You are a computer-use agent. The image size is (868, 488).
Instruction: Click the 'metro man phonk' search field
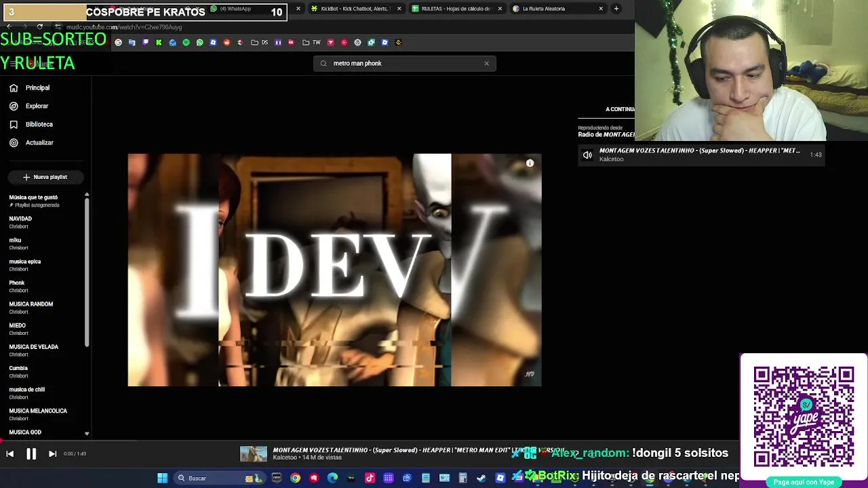(x=405, y=63)
